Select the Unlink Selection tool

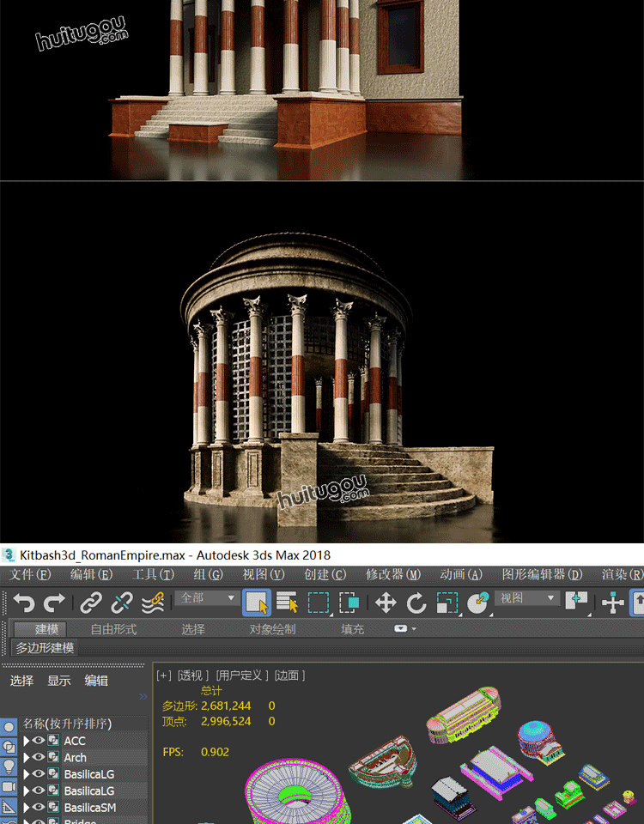click(121, 603)
